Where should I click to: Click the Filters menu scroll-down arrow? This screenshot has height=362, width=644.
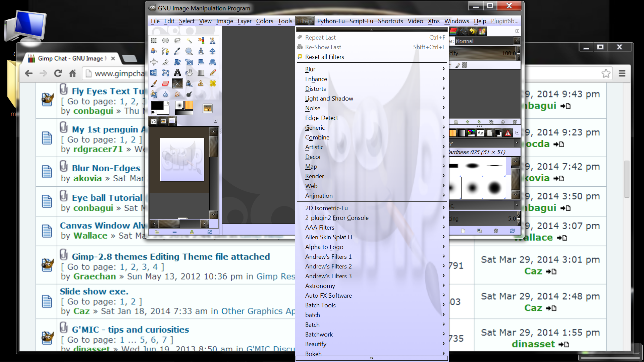pos(372,358)
